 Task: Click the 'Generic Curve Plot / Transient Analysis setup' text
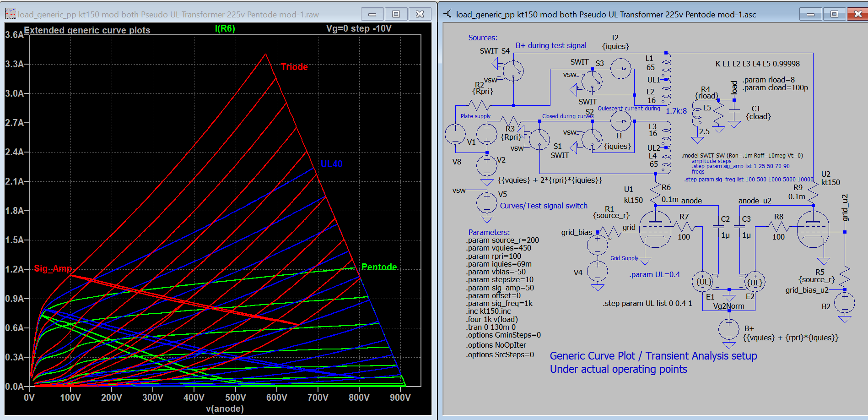coord(653,356)
